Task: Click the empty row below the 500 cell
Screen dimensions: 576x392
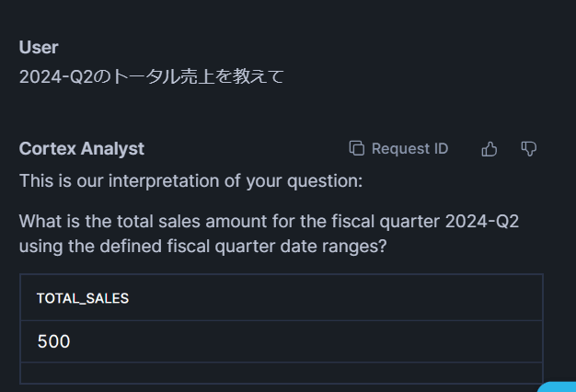Action: click(281, 373)
